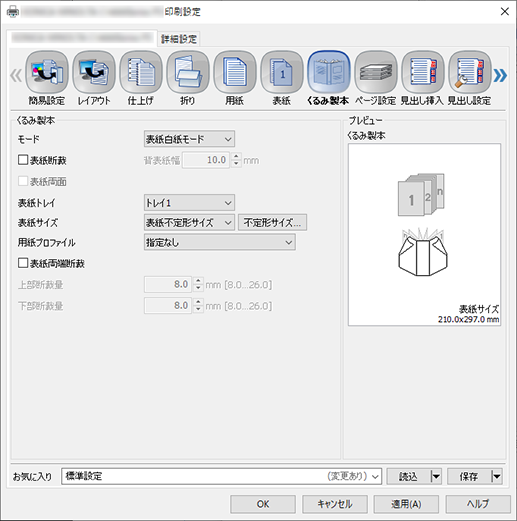Open the 見出し挿入 icon tab

(422, 78)
